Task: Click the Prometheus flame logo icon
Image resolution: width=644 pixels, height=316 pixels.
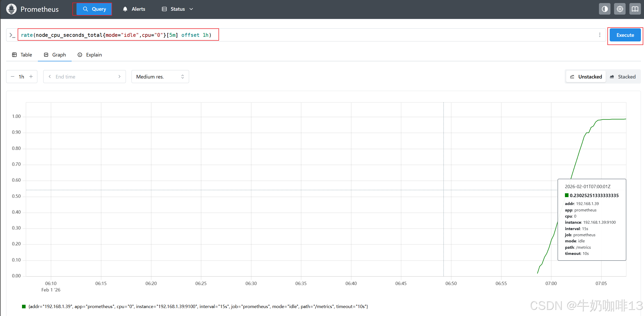Action: click(11, 9)
